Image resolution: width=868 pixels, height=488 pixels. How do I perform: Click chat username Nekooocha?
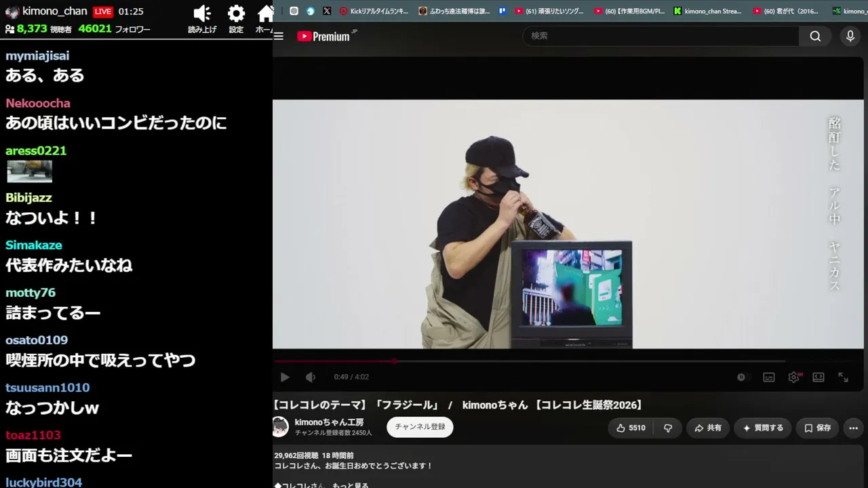pos(38,103)
